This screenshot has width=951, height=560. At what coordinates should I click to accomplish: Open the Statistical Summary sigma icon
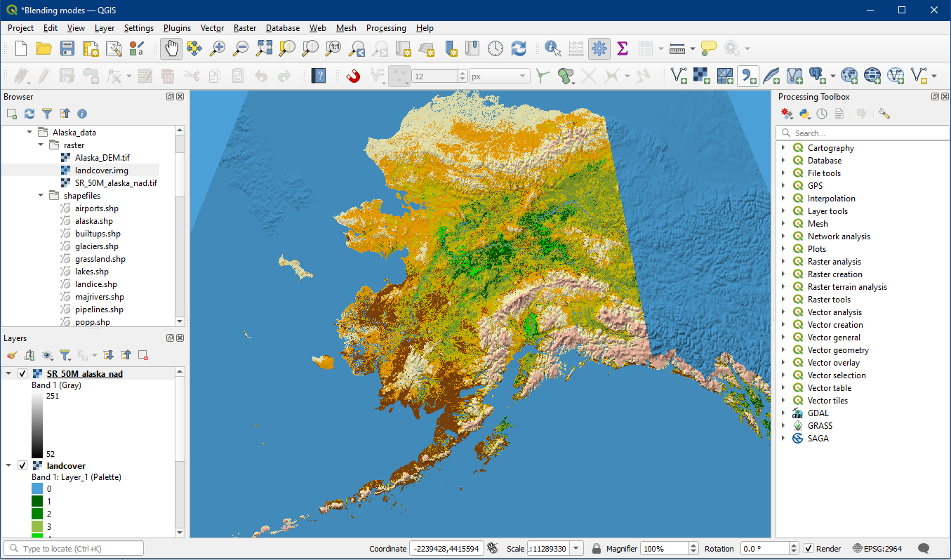tap(622, 48)
